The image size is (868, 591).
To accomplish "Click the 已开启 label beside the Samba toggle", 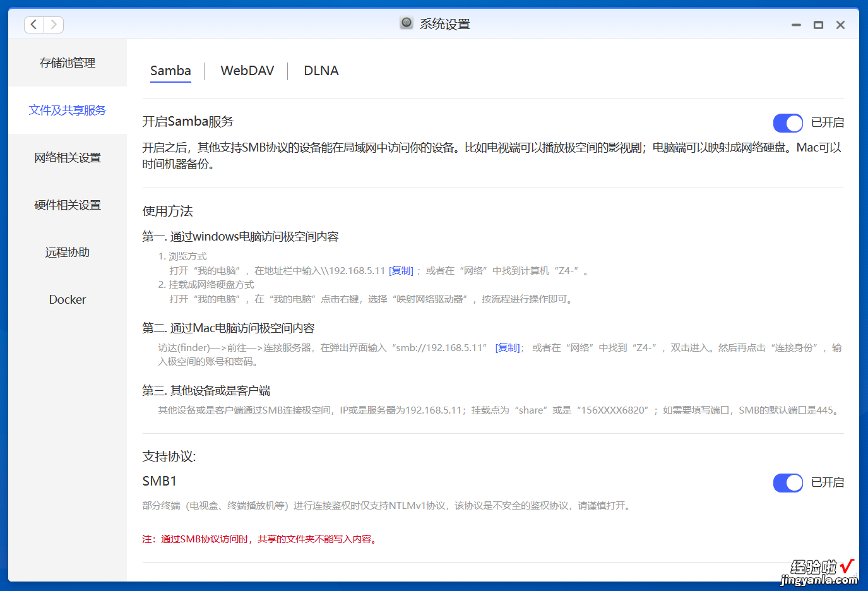I will click(x=827, y=122).
